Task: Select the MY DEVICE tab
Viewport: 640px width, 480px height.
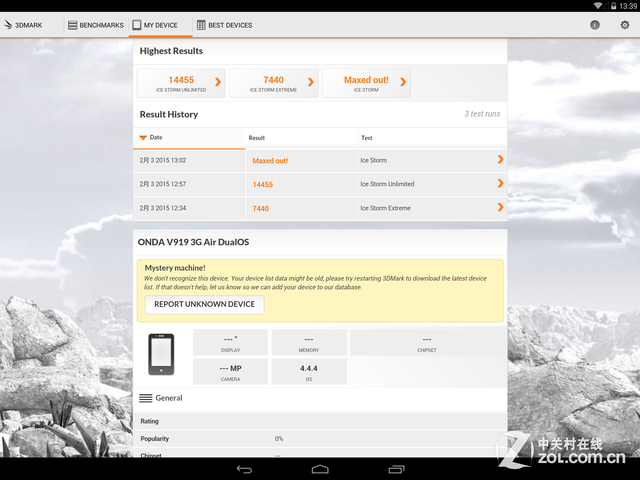Action: [160, 25]
